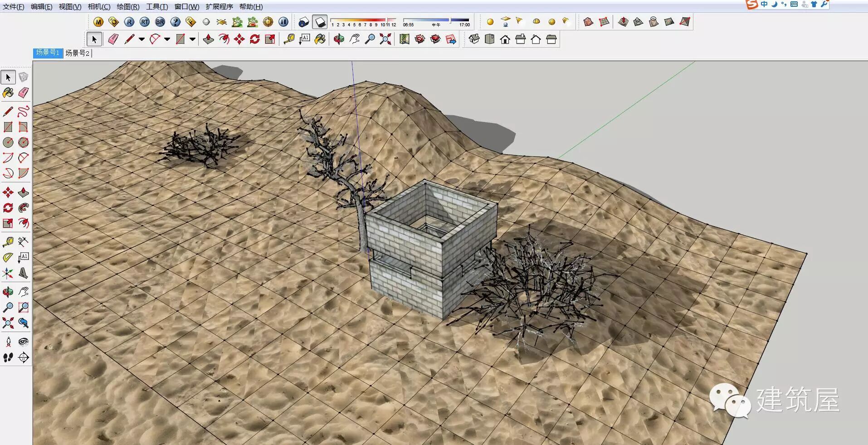The image size is (868, 445).
Task: Pick the Axes tool
Action: tap(8, 273)
